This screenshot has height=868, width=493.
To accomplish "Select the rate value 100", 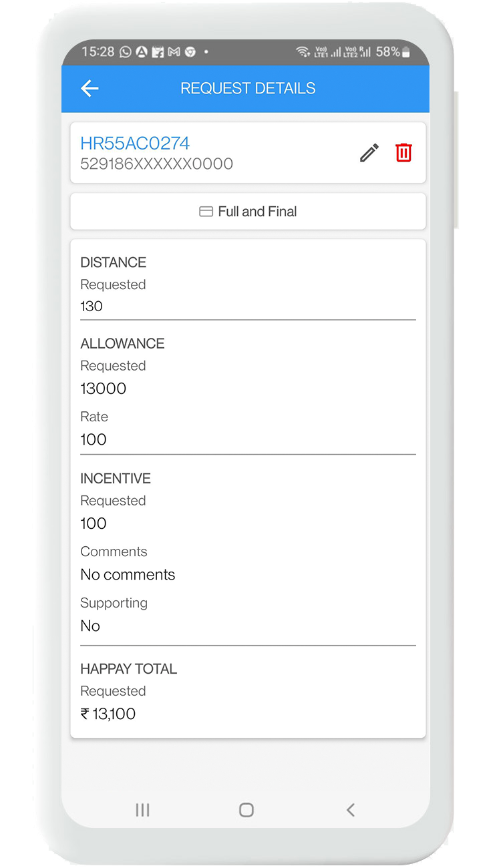I will (x=94, y=439).
